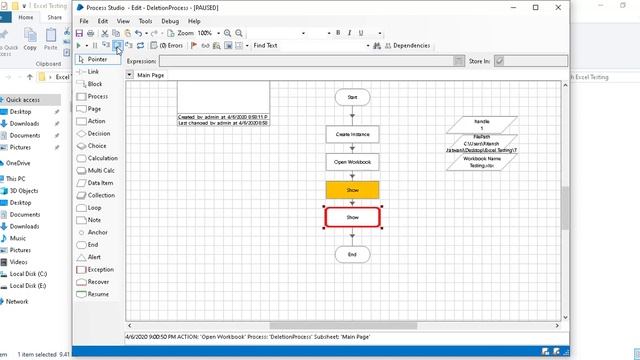Open the page list dropdown beside Main Page
Image resolution: width=640 pixels, height=360 pixels.
tap(129, 75)
